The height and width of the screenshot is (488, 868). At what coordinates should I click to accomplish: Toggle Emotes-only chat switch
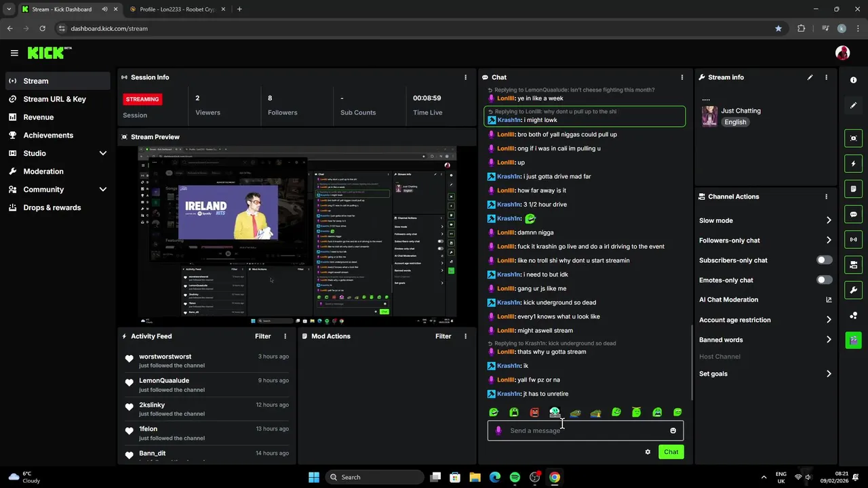pos(824,280)
